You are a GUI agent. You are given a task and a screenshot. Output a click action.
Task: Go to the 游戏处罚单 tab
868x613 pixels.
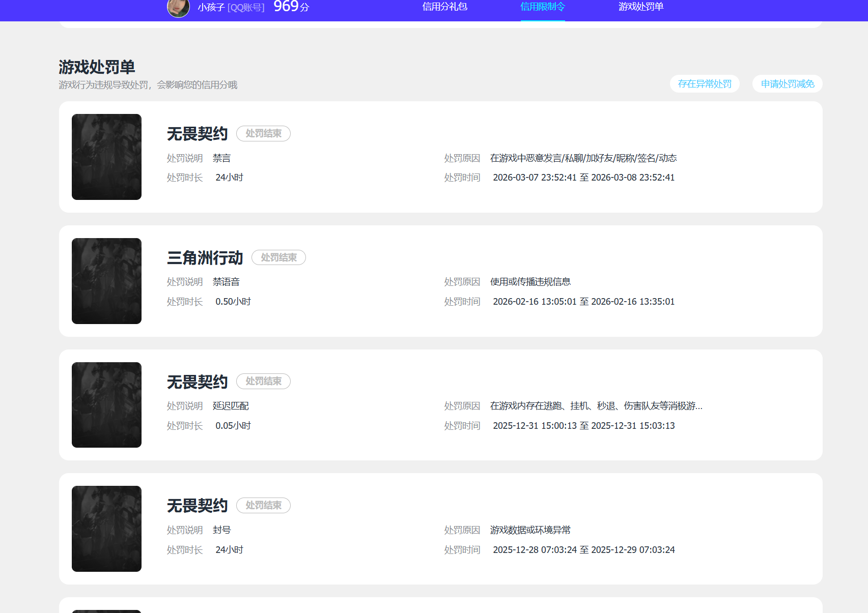[x=641, y=7]
